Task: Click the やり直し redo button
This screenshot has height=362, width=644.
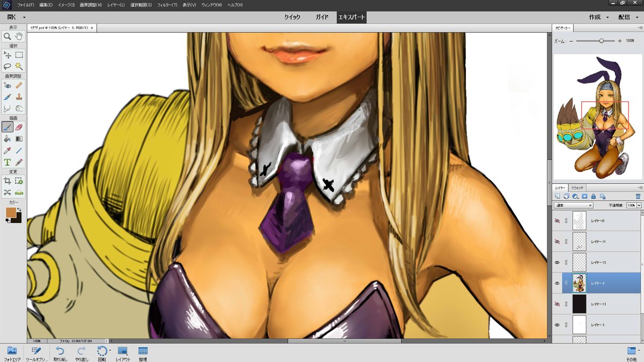Action: click(81, 353)
